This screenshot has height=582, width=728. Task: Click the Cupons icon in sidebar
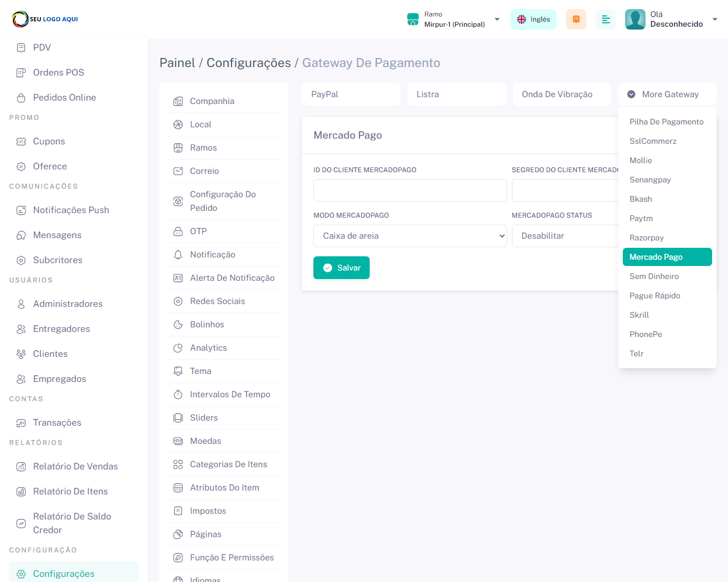(21, 142)
